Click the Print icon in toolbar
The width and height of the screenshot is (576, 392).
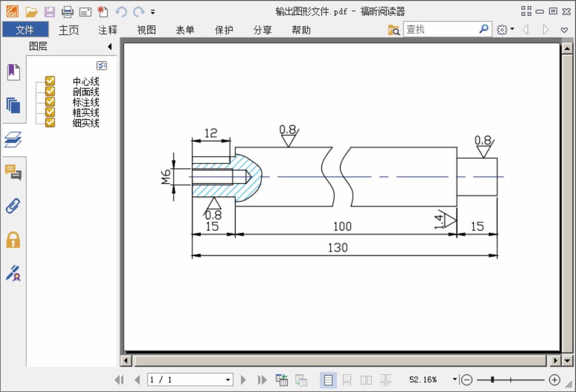click(67, 12)
